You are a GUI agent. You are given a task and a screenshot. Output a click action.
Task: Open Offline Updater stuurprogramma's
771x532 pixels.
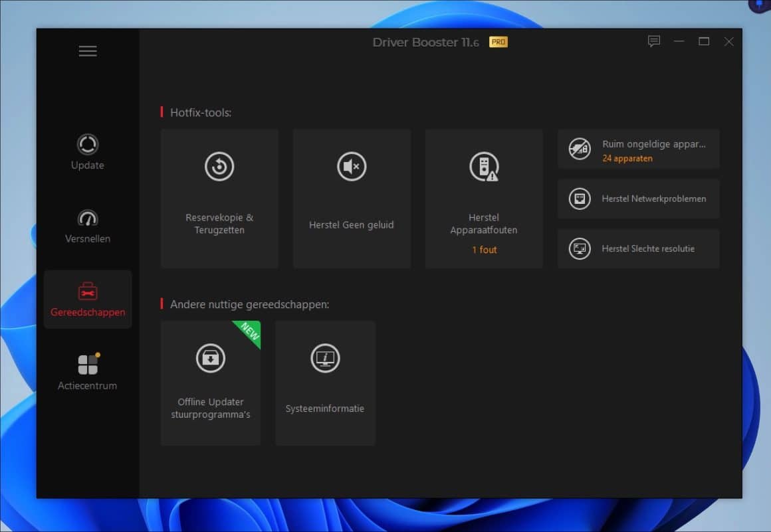210,383
